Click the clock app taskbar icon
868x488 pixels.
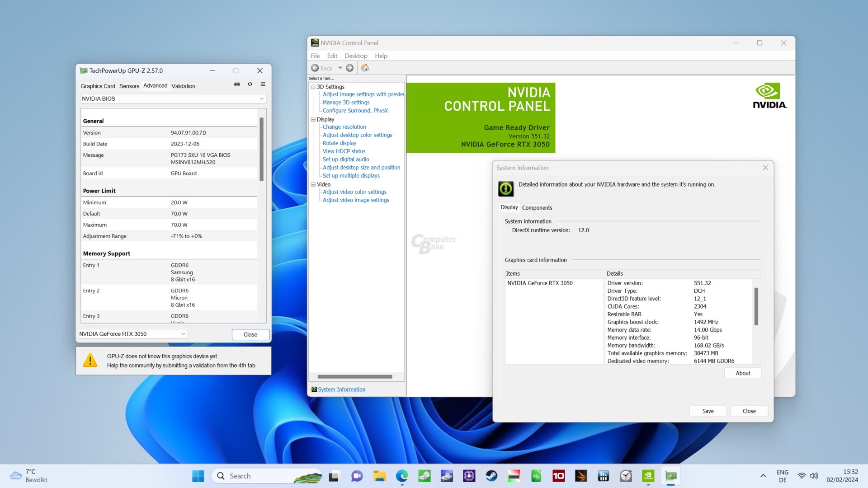tap(626, 476)
